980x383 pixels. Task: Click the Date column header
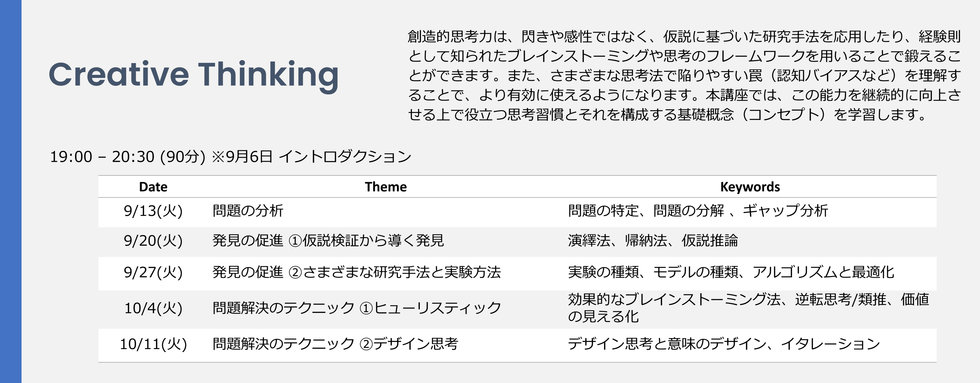(x=153, y=187)
